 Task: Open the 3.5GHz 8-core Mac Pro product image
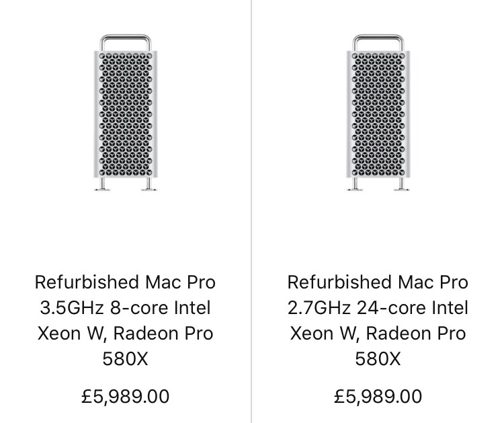coord(126,113)
